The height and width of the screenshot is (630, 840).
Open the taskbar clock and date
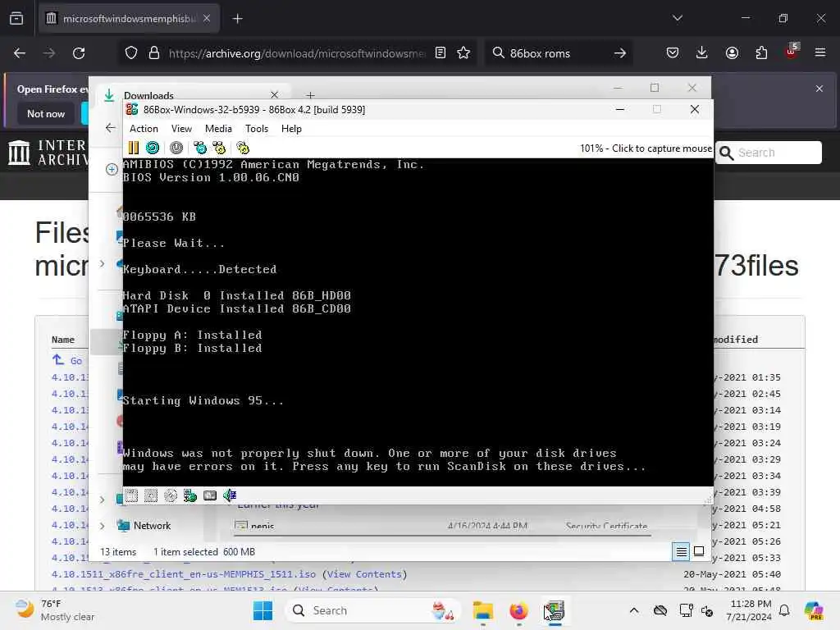point(749,610)
